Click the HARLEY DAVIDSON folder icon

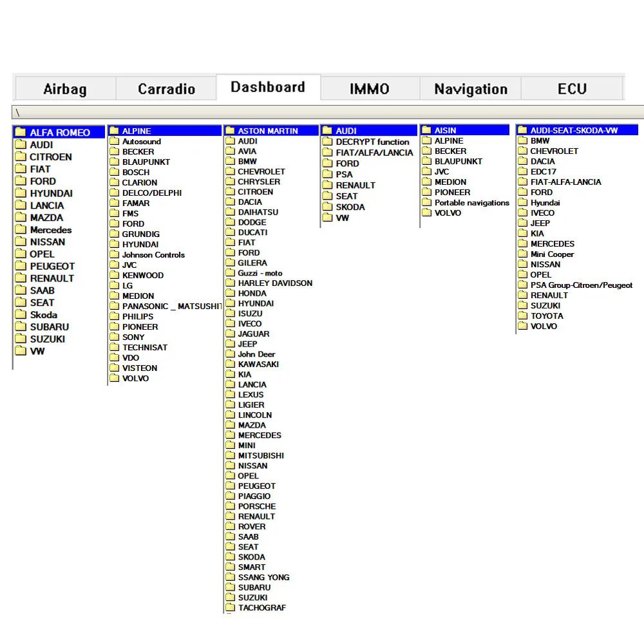(231, 283)
